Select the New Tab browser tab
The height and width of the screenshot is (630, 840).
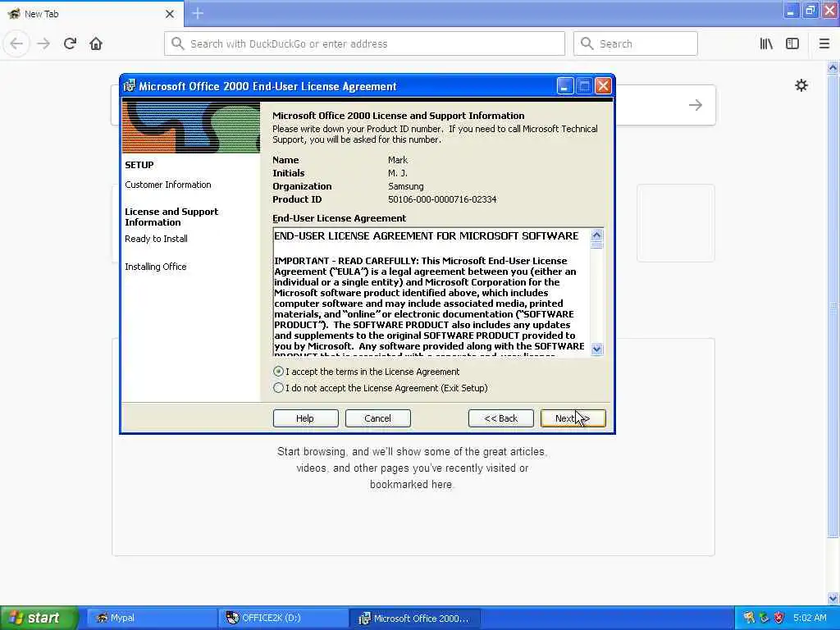click(x=91, y=14)
